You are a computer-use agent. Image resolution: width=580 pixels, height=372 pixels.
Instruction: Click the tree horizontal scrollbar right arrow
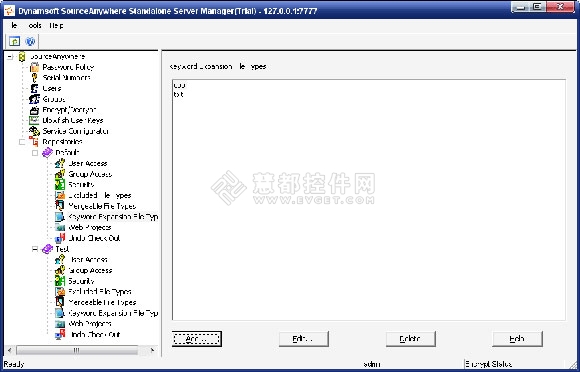152,350
